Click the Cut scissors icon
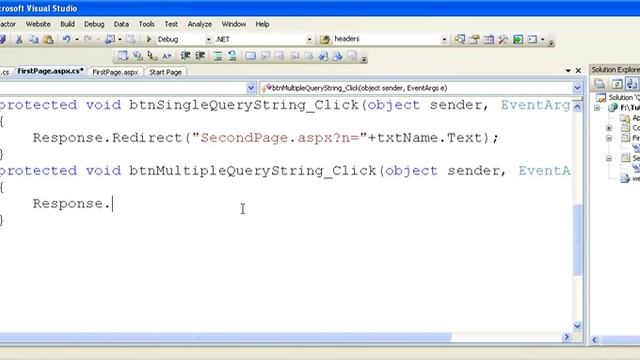The width and height of the screenshot is (640, 360). coord(19,40)
